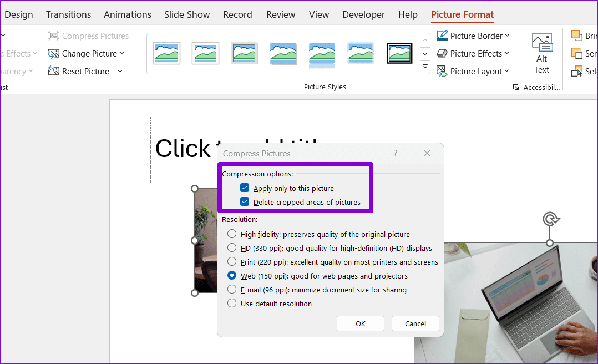Click the dialog Help question mark
This screenshot has height=364, width=598.
396,153
